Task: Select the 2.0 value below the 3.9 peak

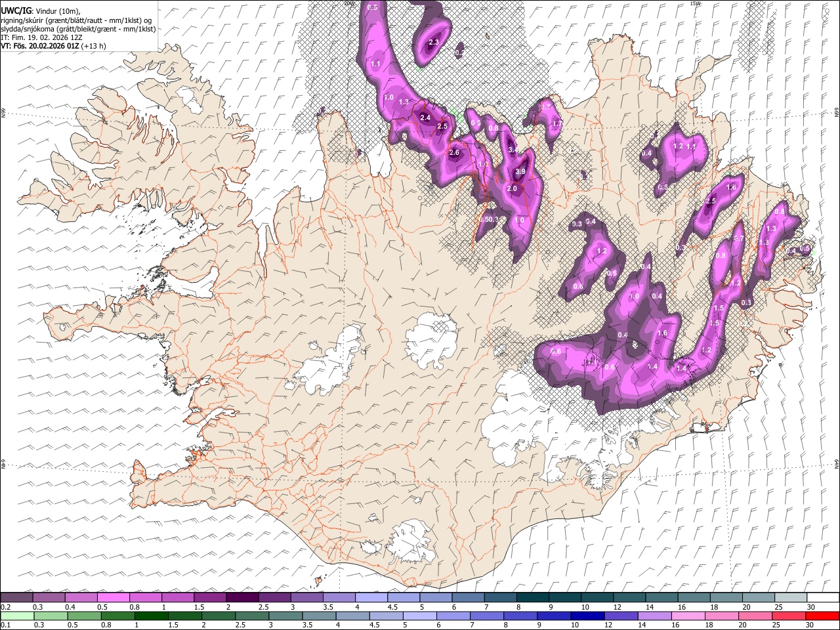Action: click(513, 189)
